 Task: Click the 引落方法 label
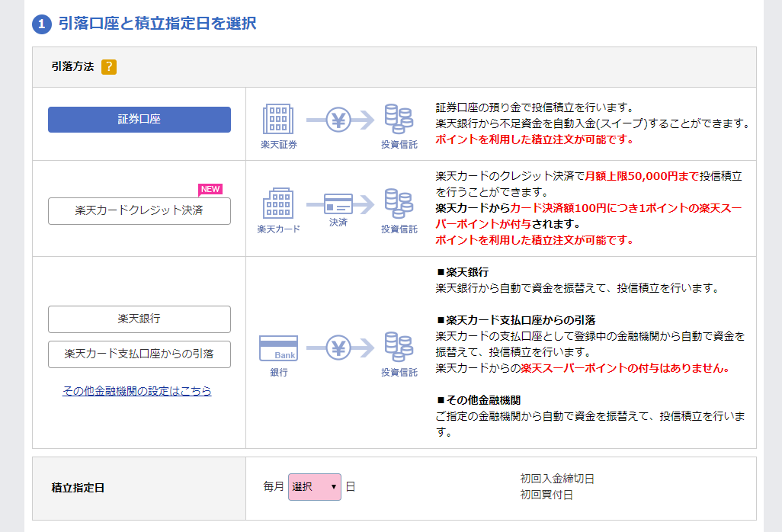click(x=73, y=66)
